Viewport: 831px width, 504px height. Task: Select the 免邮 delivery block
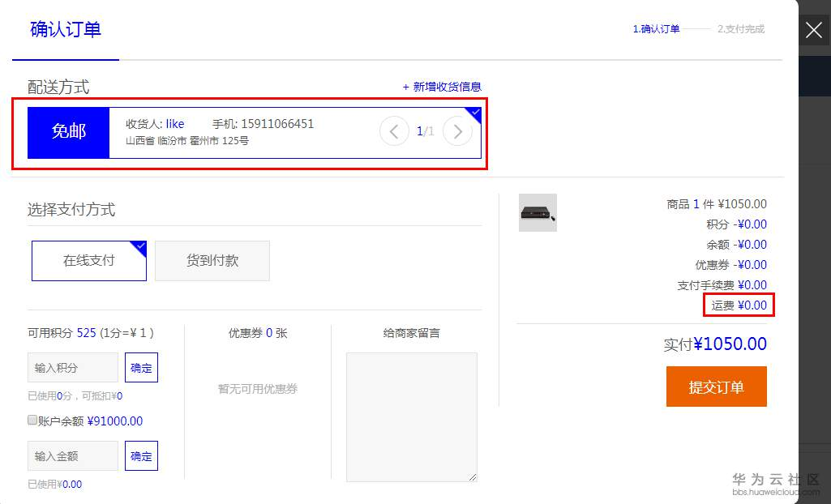tap(68, 132)
